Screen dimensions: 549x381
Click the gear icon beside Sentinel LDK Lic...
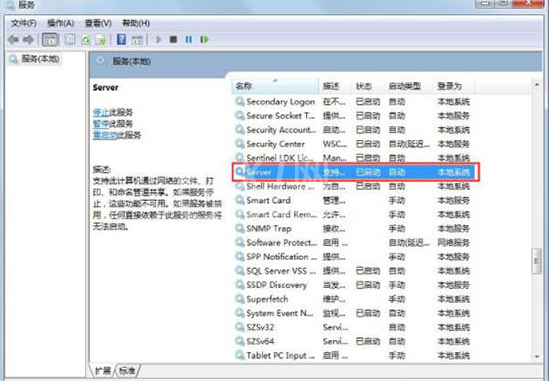coord(240,158)
